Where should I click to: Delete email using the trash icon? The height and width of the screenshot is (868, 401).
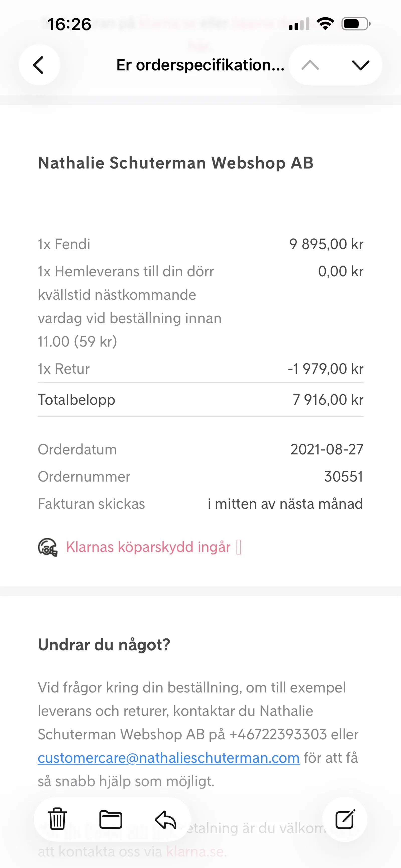point(58,819)
